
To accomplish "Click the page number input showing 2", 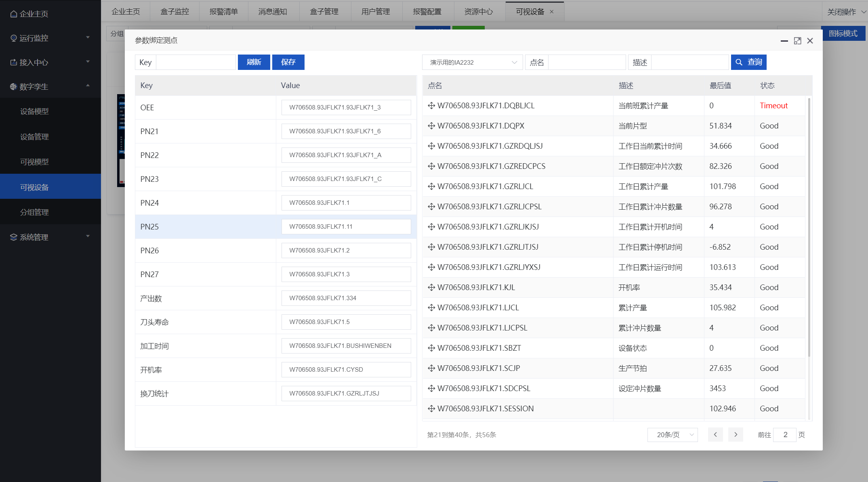I will coord(785,435).
